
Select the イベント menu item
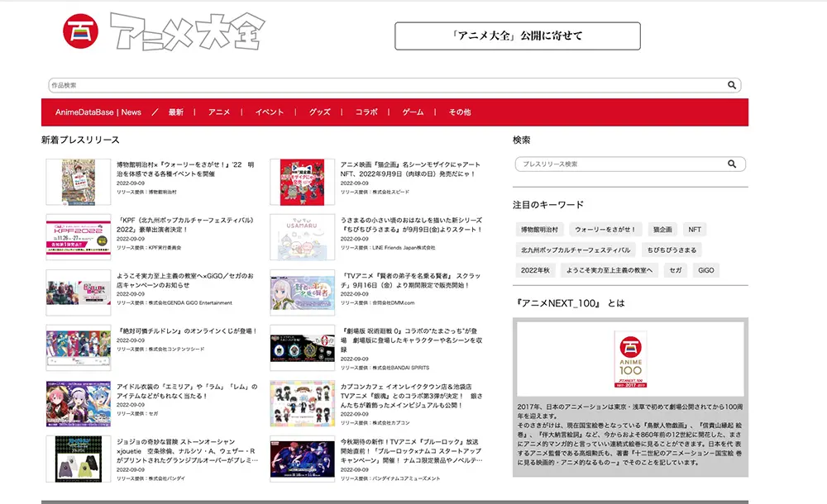[x=269, y=112]
